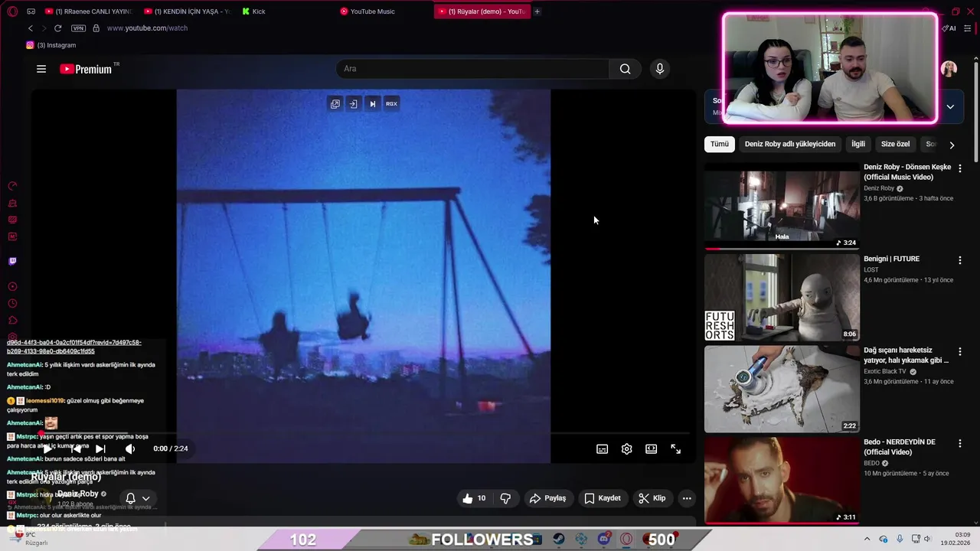Viewport: 980px width, 551px height.
Task: Dislike the video
Action: click(x=505, y=498)
